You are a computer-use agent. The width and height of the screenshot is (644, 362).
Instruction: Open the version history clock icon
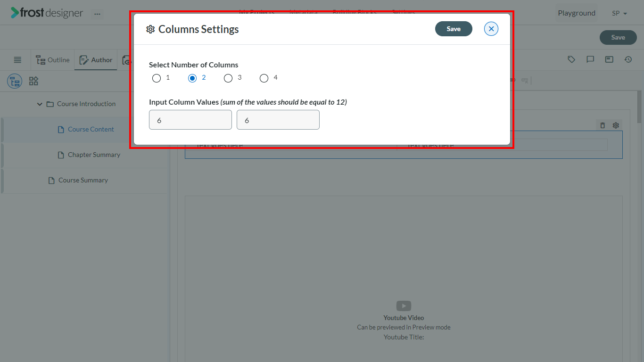coord(628,59)
